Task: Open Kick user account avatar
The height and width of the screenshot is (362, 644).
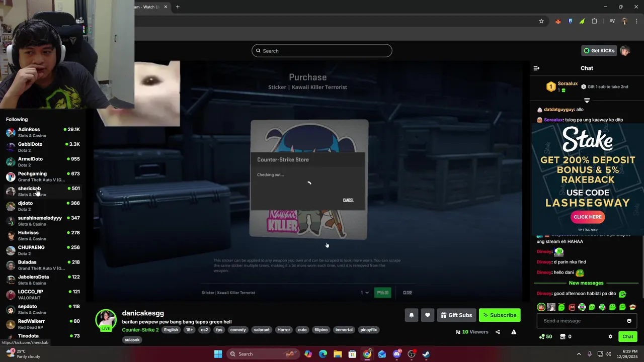Action: click(x=625, y=51)
